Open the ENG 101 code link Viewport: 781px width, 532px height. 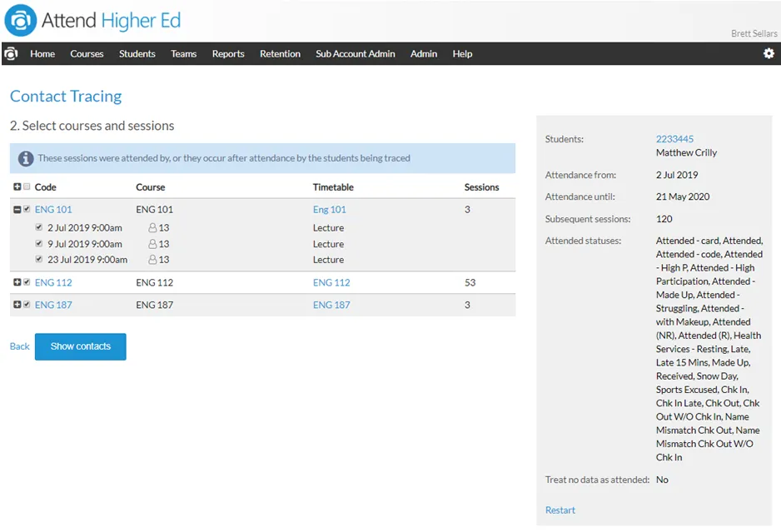tap(53, 210)
